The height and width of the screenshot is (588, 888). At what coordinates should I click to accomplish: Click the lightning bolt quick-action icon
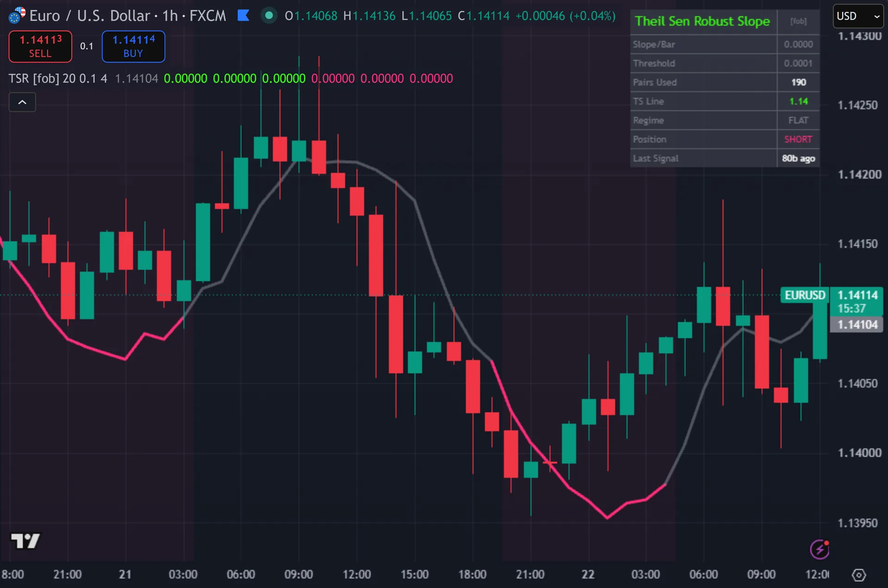820,549
